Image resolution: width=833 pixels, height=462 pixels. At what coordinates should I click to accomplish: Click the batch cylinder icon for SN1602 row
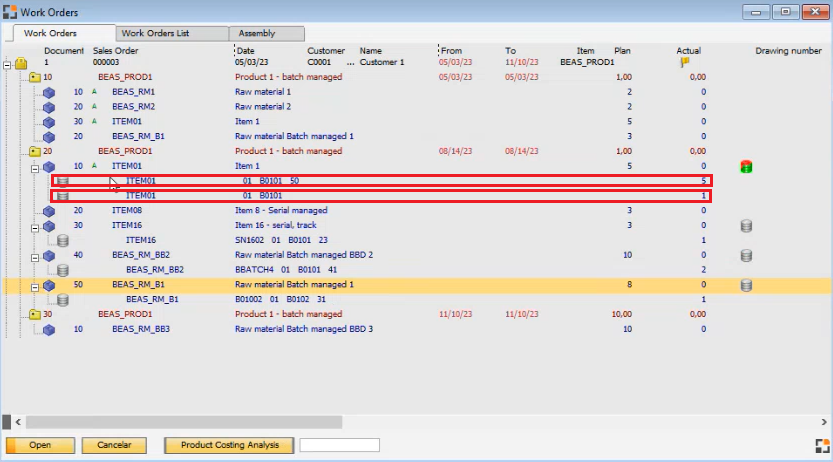(x=63, y=241)
